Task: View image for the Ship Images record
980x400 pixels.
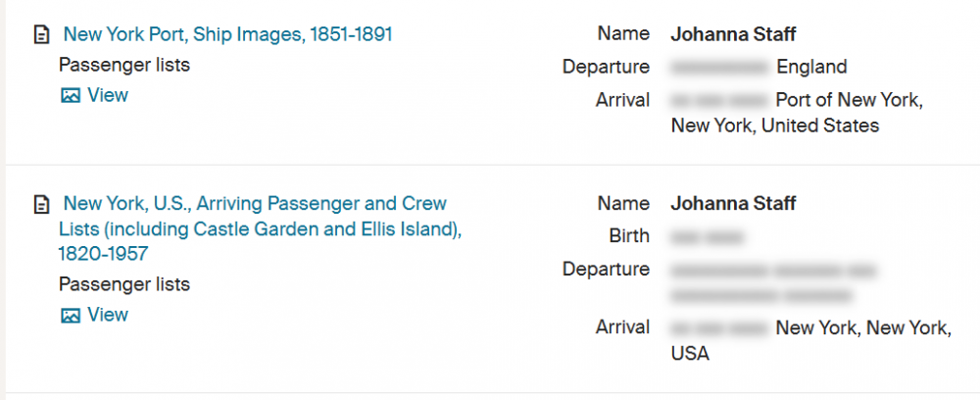Action: tap(108, 95)
